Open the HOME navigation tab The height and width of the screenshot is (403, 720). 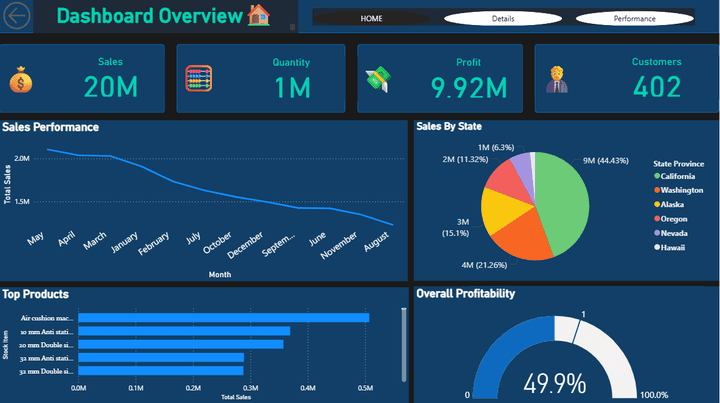[371, 18]
